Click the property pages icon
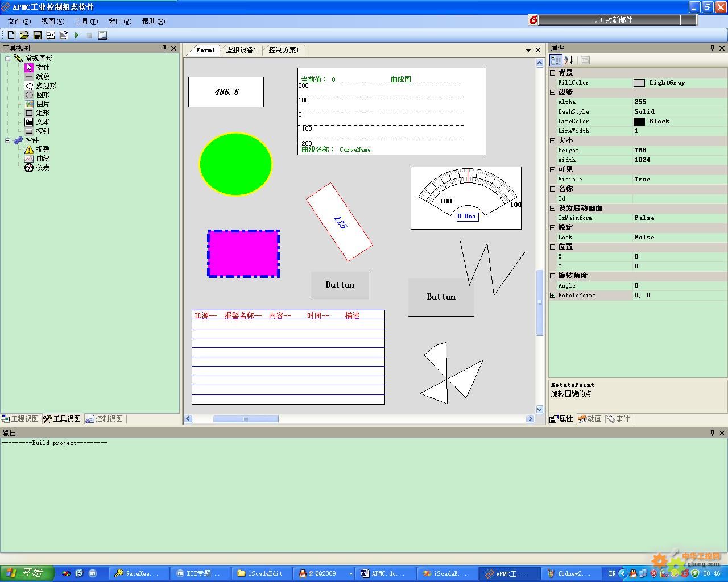This screenshot has height=582, width=728. [585, 60]
